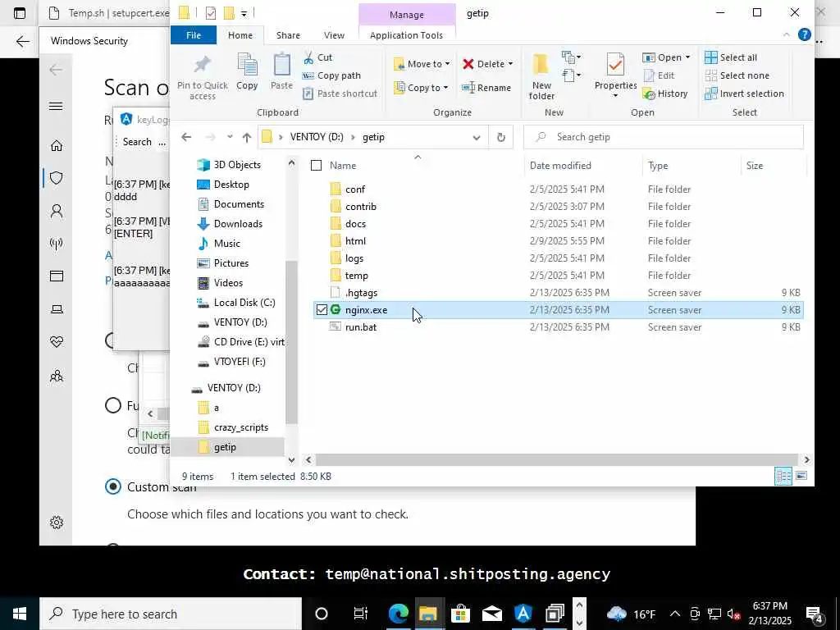840x630 pixels.
Task: Select the conf folder
Action: pos(354,189)
